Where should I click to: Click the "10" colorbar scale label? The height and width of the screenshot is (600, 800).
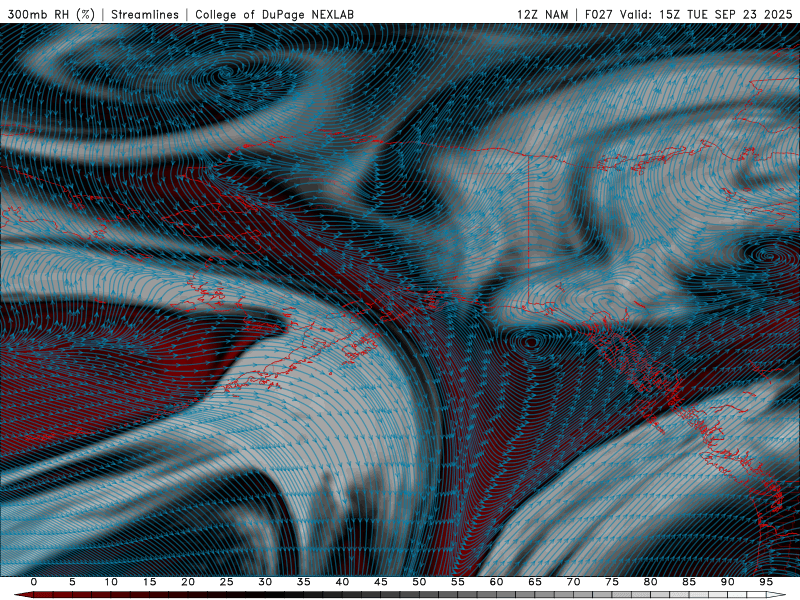(111, 582)
